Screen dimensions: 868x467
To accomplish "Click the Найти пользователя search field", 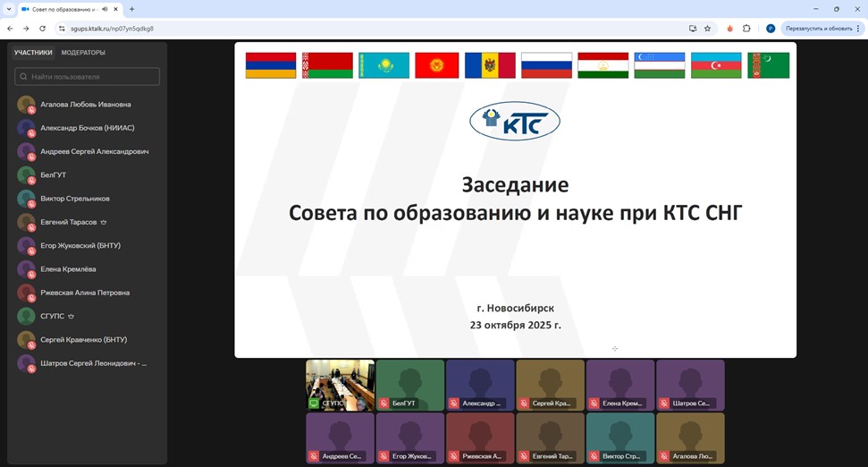I will point(88,77).
